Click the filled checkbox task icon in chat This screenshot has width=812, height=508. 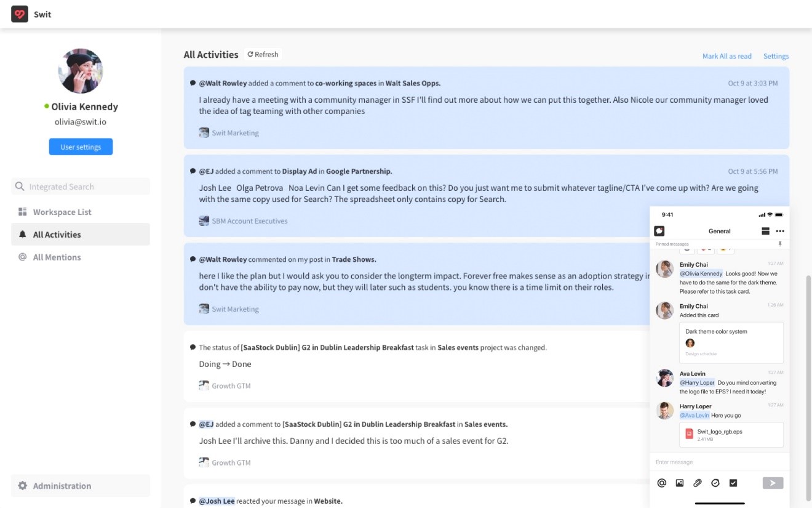point(733,483)
